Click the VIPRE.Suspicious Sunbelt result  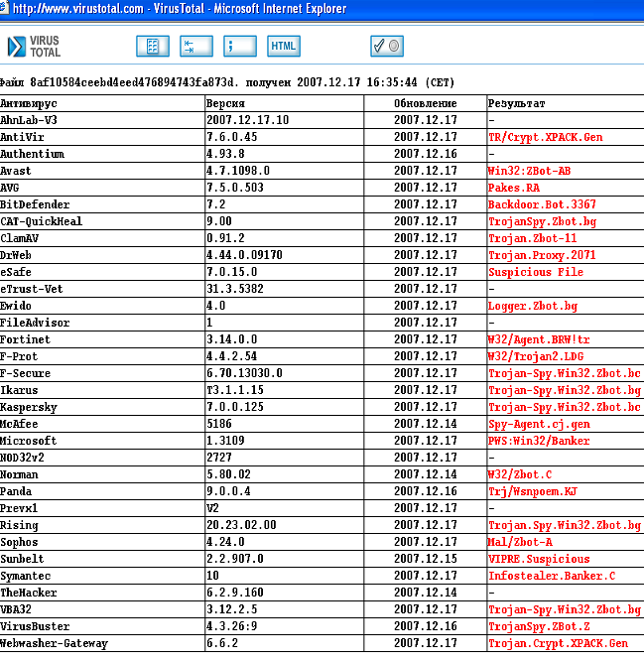coord(539,559)
